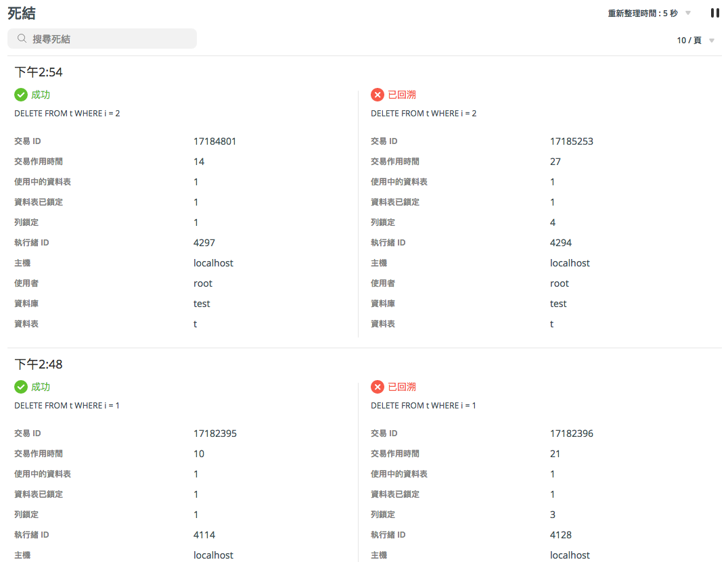728x562 pixels.
Task: Click successful query DELETE FROM t WHERE i = 1
Action: [x=67, y=406]
